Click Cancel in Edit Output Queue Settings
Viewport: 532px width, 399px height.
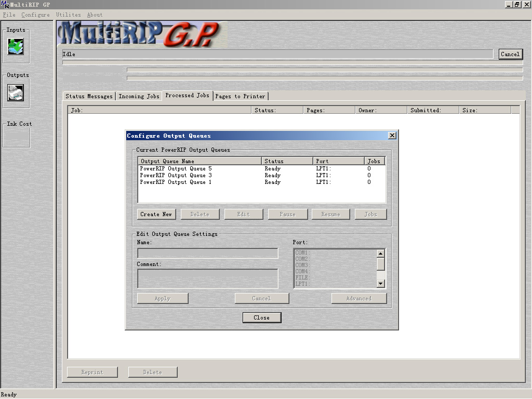[x=262, y=298]
